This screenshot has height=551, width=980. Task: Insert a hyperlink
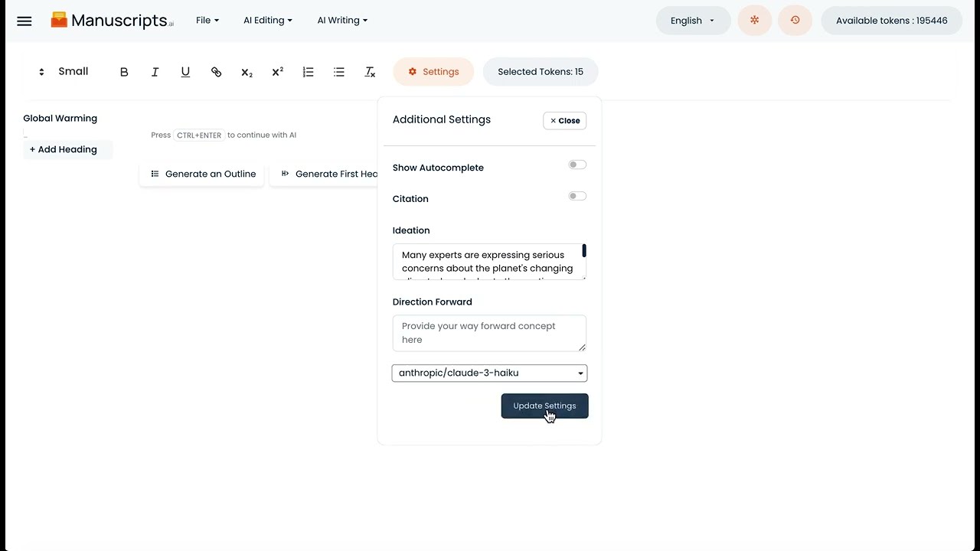[216, 72]
